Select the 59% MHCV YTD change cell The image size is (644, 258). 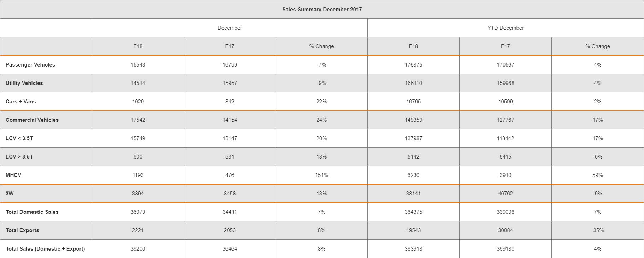coord(597,175)
